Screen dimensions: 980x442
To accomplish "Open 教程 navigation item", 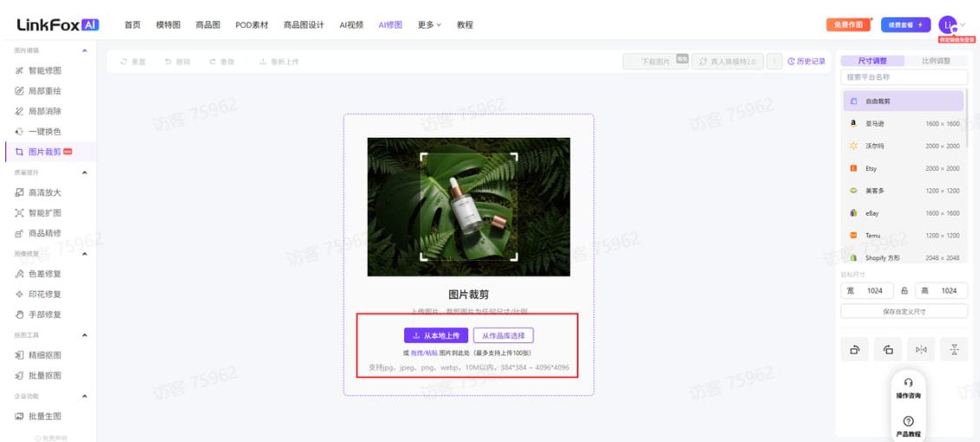I will 465,25.
